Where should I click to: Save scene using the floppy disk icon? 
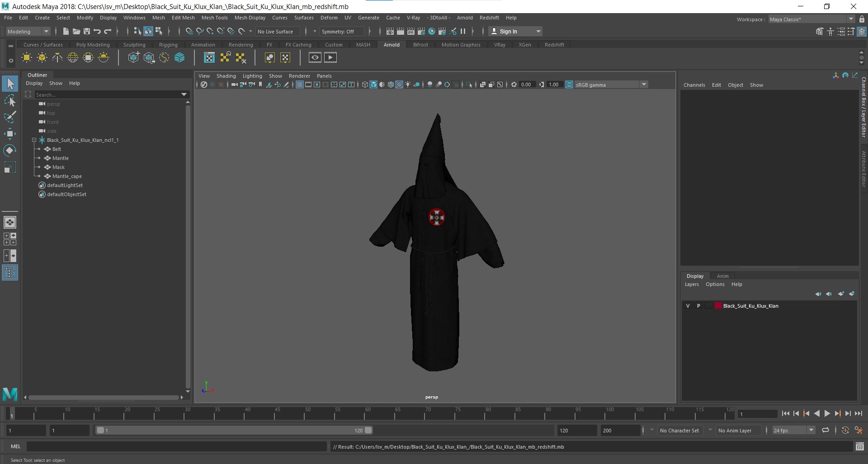(x=86, y=31)
